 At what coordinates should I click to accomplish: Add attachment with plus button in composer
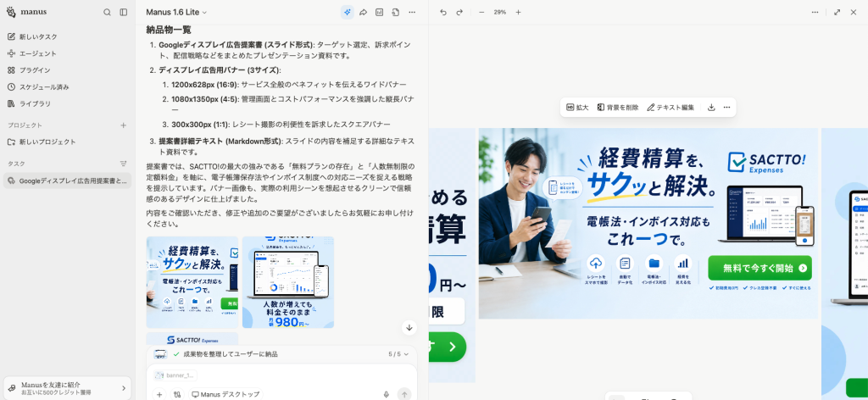point(159,394)
